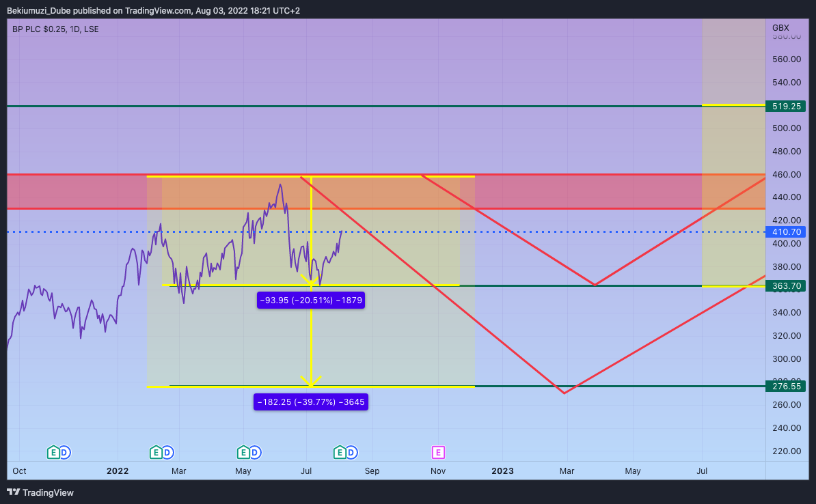Screen dimensions: 816x504
Task: Select the dividend D icon right of May 2022
Action: pos(254,453)
